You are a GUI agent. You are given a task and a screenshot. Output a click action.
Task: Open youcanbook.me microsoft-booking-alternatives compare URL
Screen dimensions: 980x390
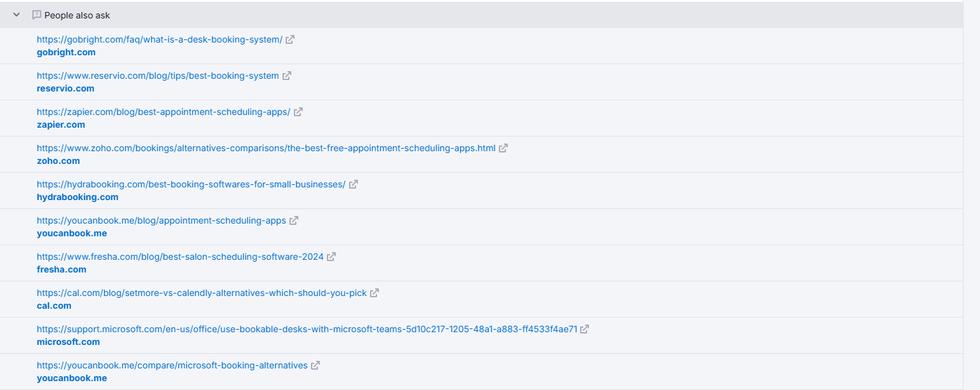tap(172, 365)
